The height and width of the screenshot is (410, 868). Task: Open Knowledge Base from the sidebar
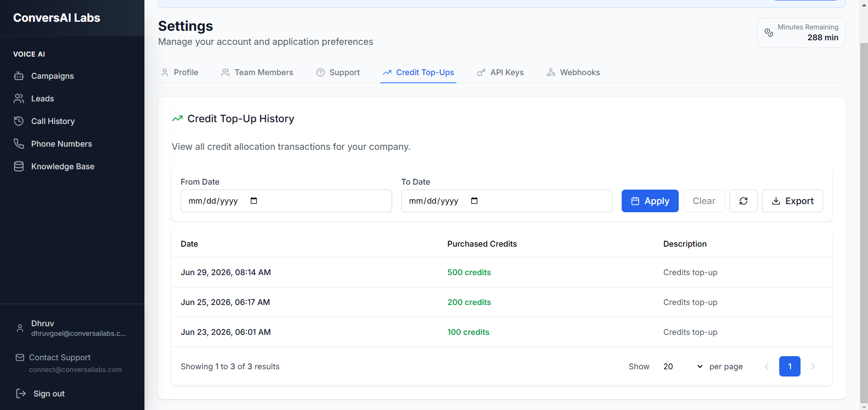pyautogui.click(x=62, y=167)
